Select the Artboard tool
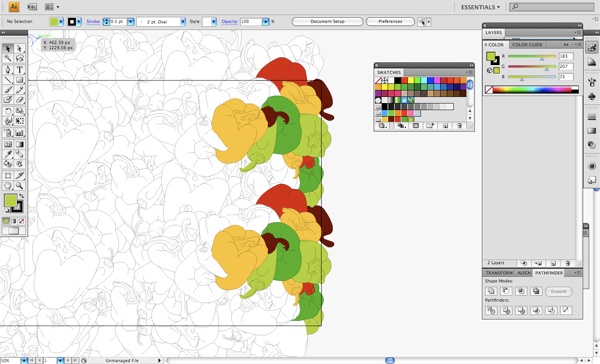The image size is (600, 364). click(x=8, y=176)
